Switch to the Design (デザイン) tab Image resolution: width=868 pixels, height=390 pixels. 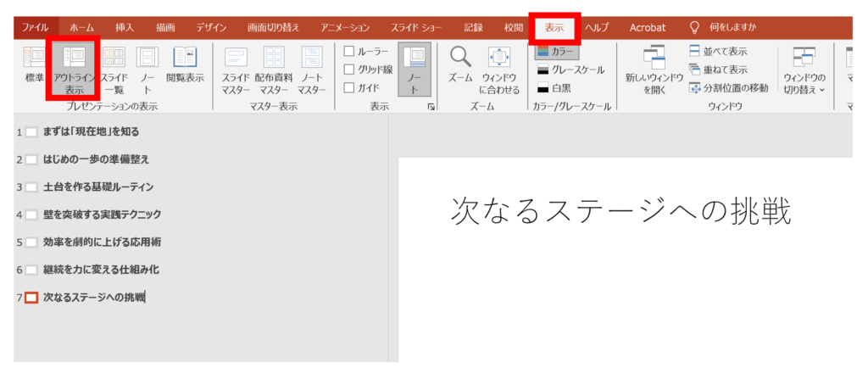pyautogui.click(x=211, y=27)
